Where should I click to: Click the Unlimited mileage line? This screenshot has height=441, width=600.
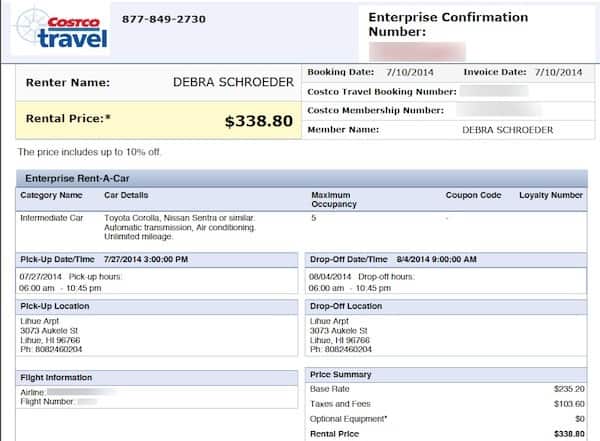pyautogui.click(x=139, y=237)
